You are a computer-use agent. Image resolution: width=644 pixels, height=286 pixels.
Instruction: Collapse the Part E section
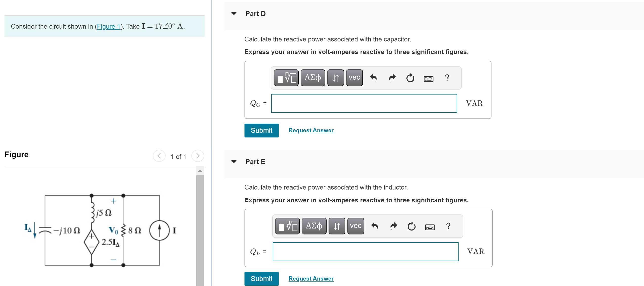click(234, 161)
